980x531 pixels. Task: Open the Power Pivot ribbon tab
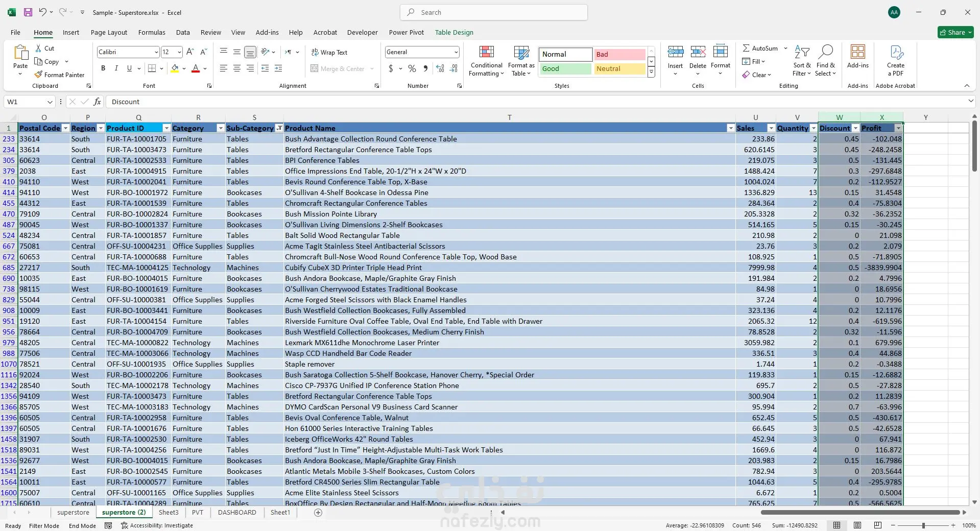407,32
